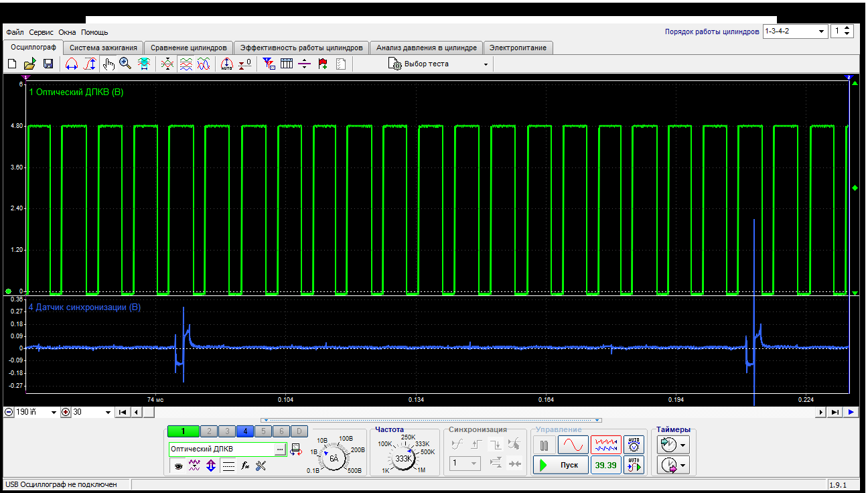868x493 pixels.
Task: Click the red sine wave control button
Action: tap(573, 445)
